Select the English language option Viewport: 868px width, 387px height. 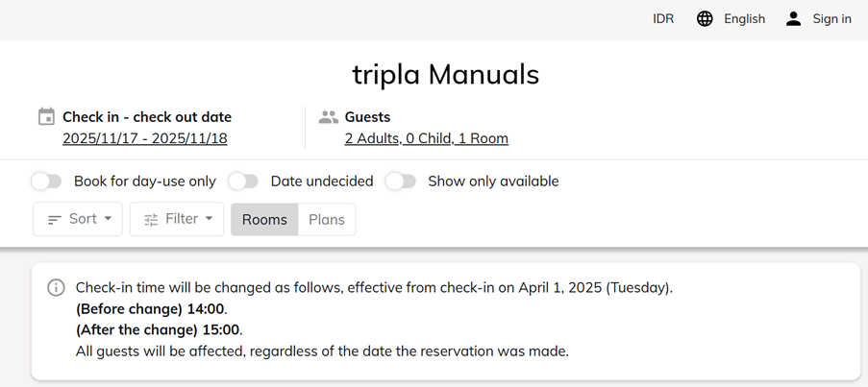click(x=744, y=19)
